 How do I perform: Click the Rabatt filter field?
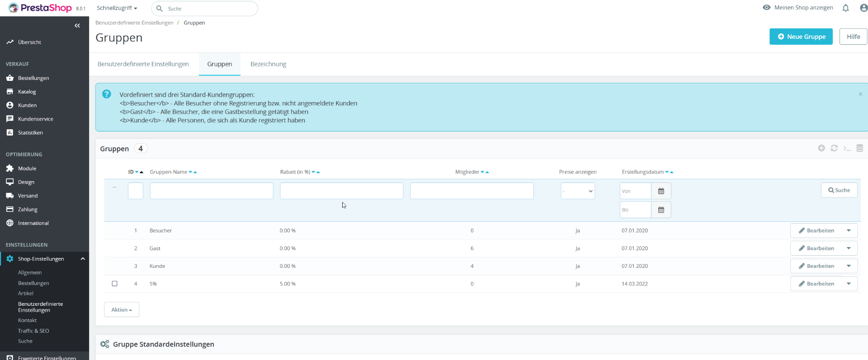342,191
